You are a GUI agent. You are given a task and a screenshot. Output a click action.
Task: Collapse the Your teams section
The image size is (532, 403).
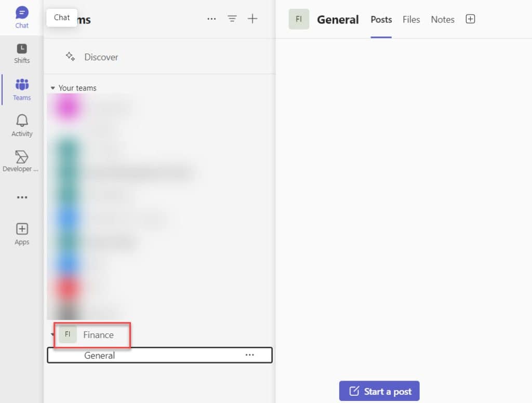coord(52,88)
